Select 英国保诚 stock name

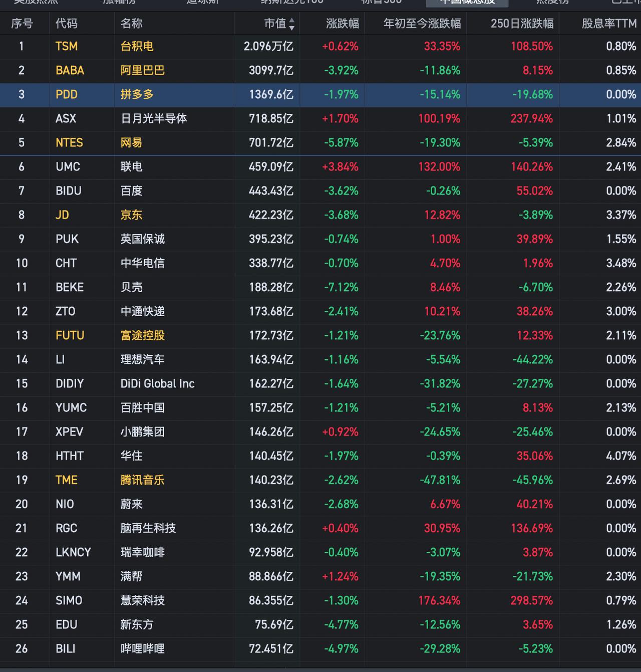(142, 239)
